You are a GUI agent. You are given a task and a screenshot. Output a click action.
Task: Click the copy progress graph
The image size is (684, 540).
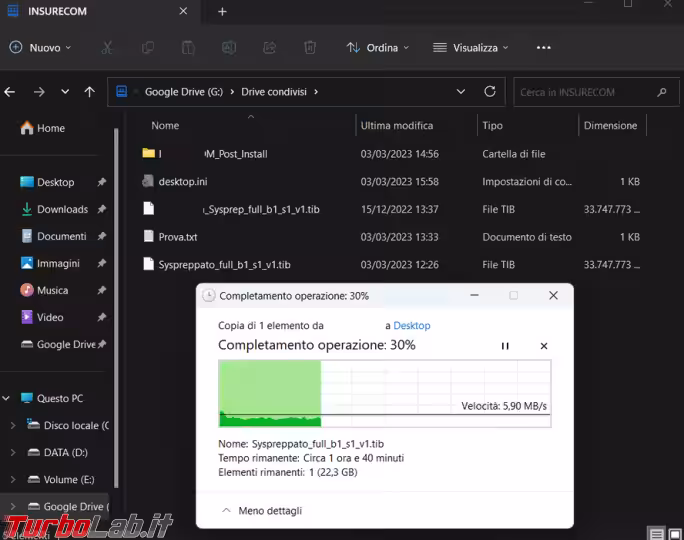tap(385, 393)
